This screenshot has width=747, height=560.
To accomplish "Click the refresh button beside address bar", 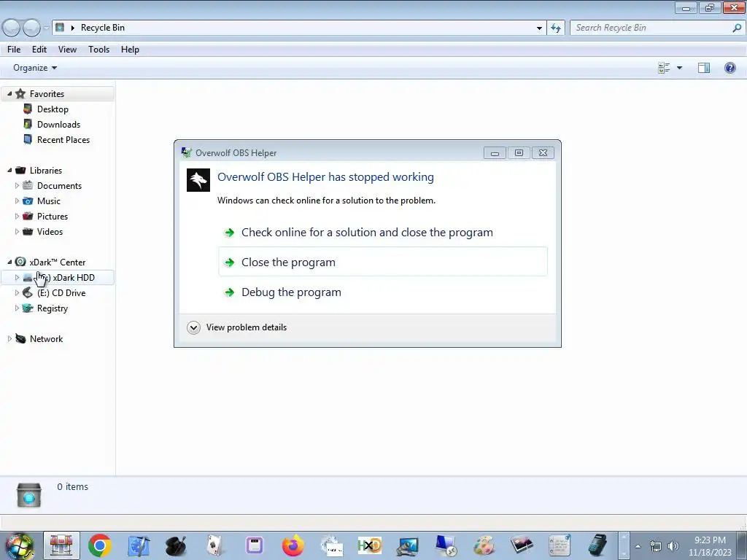I will click(555, 28).
